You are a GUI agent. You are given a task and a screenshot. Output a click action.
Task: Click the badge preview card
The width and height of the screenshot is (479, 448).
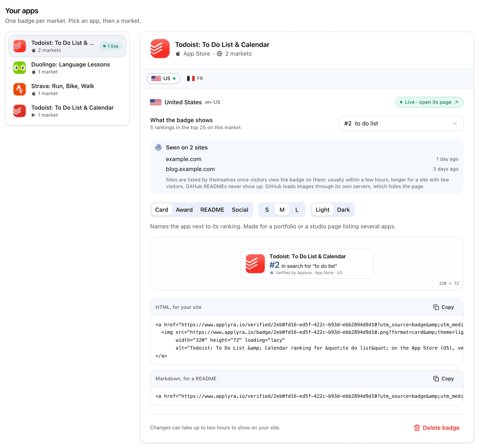(x=307, y=264)
